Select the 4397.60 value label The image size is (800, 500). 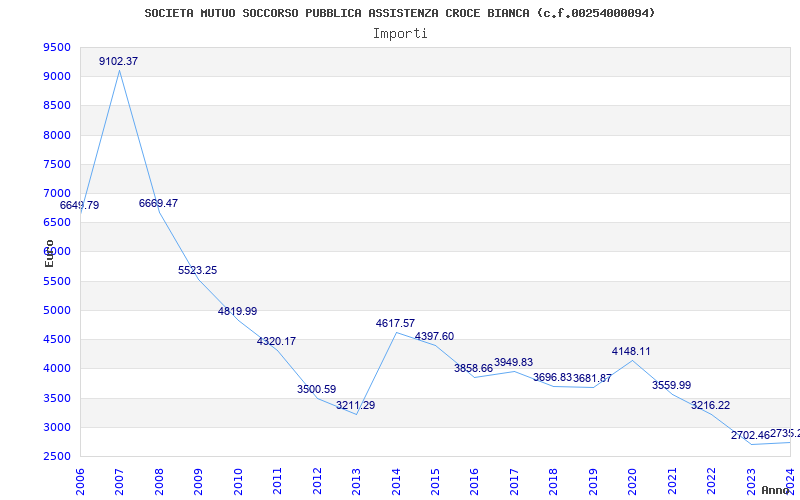tap(434, 337)
